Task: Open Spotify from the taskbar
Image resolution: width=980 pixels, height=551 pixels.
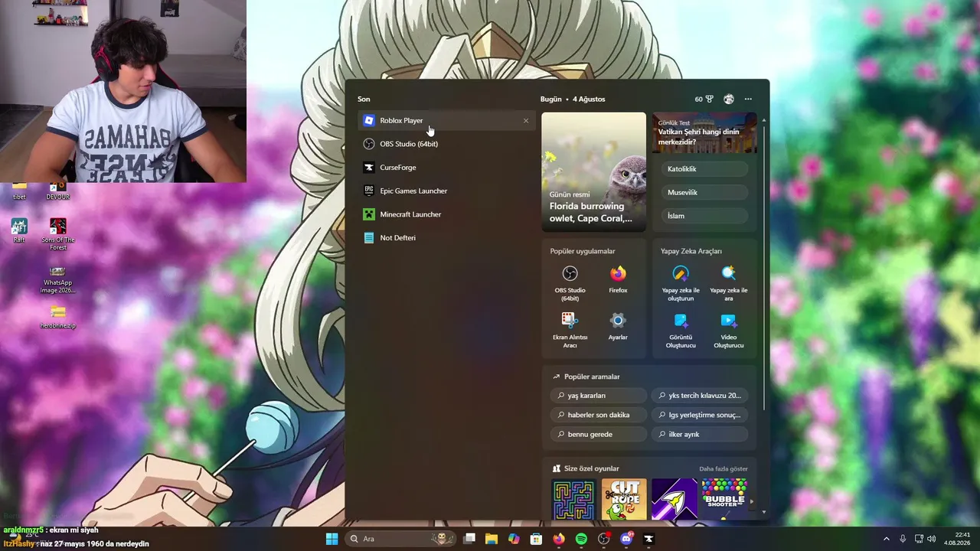Action: click(581, 539)
